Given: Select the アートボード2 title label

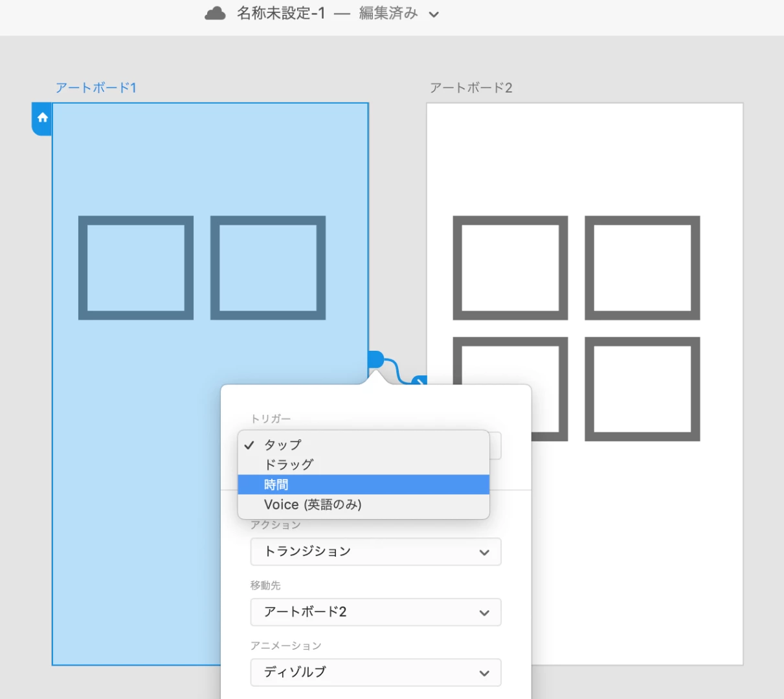Looking at the screenshot, I should pyautogui.click(x=471, y=88).
